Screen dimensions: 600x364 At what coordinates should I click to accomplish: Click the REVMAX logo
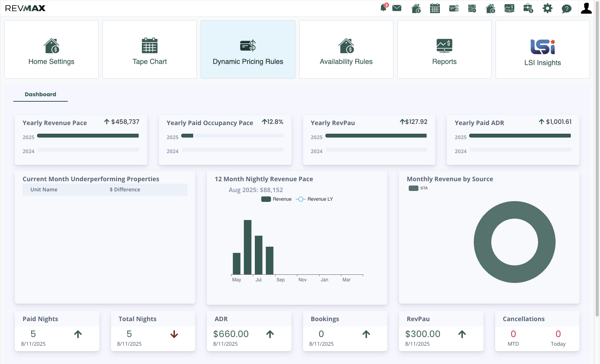25,8
